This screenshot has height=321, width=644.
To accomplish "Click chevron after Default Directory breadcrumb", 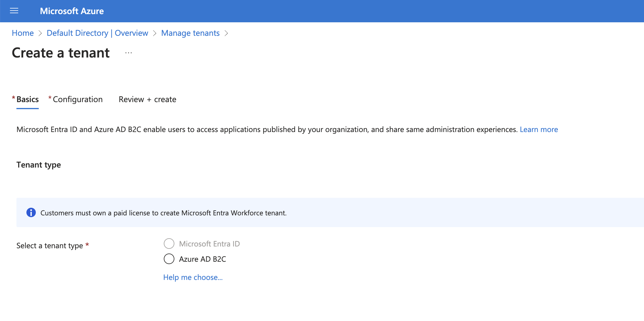I will [x=155, y=33].
